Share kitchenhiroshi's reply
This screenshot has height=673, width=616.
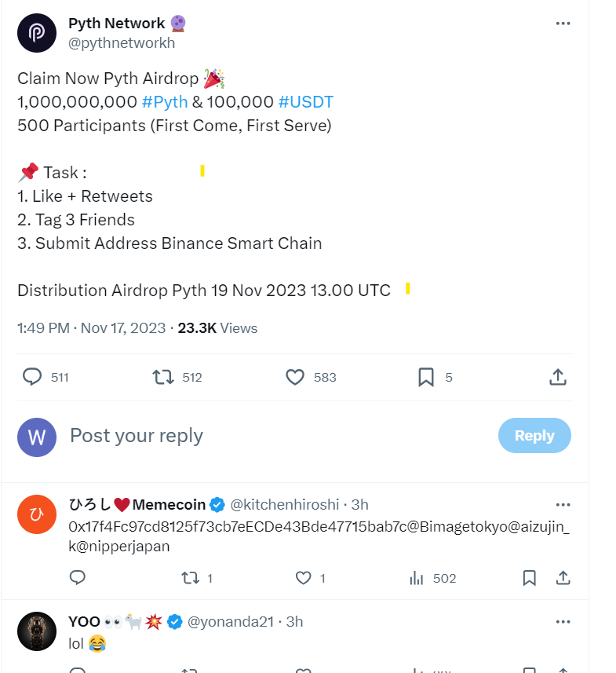563,579
